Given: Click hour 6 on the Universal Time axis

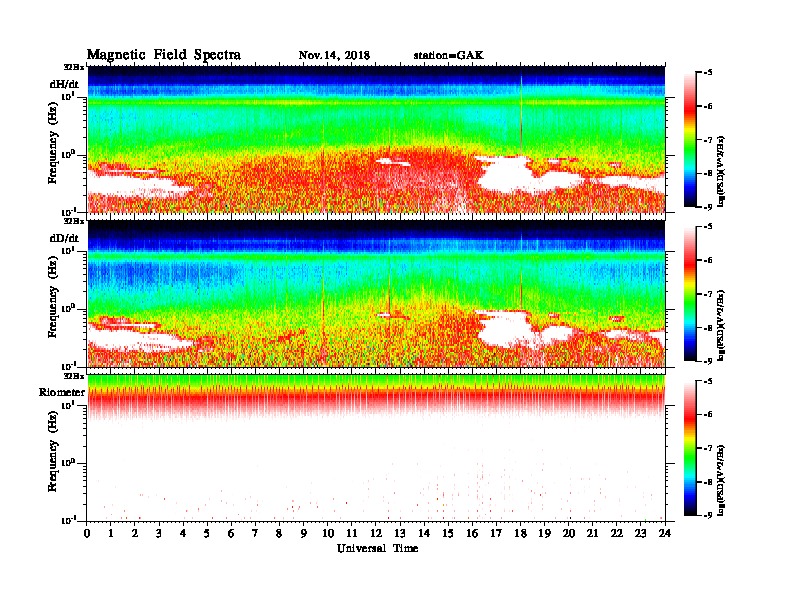Looking at the screenshot, I should click(x=231, y=534).
